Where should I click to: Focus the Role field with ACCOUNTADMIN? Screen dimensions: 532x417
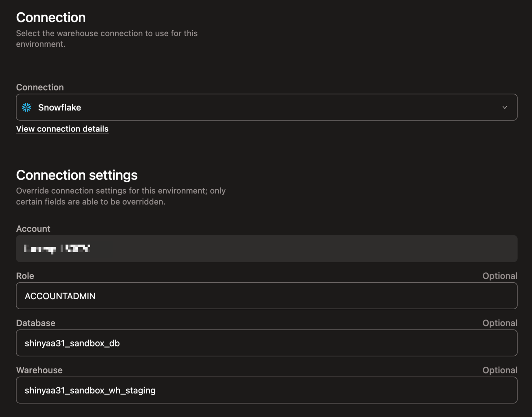pyautogui.click(x=266, y=295)
